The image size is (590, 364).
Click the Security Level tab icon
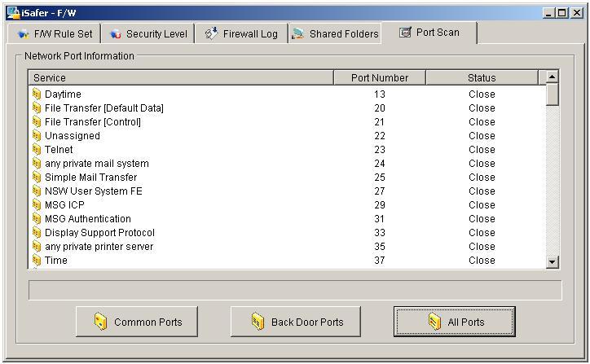point(115,34)
